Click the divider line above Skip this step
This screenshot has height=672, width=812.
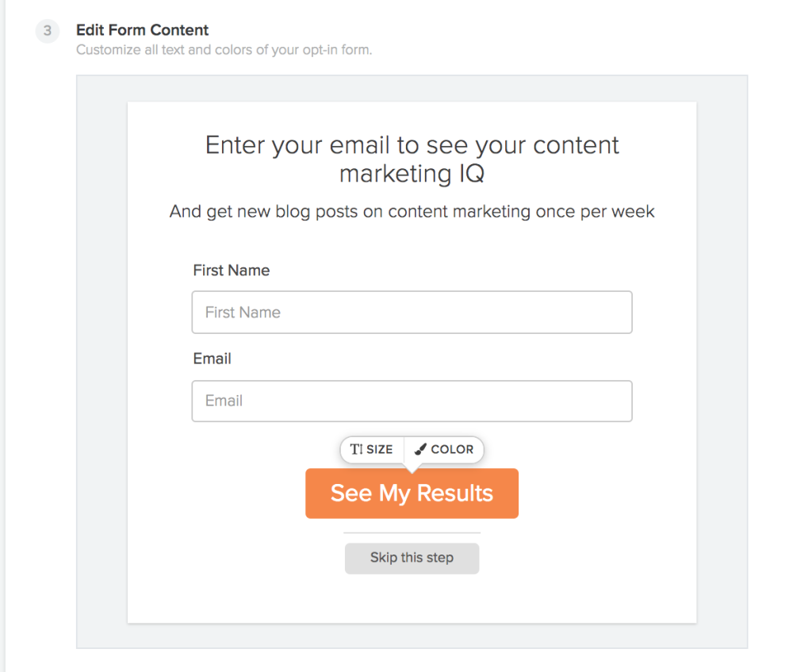click(412, 532)
